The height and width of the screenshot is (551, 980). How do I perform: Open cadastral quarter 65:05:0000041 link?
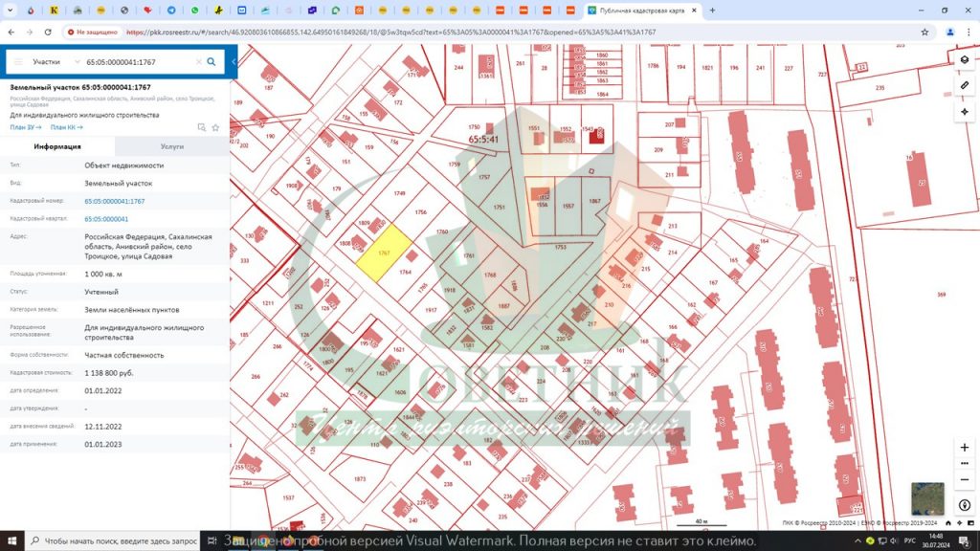click(106, 219)
